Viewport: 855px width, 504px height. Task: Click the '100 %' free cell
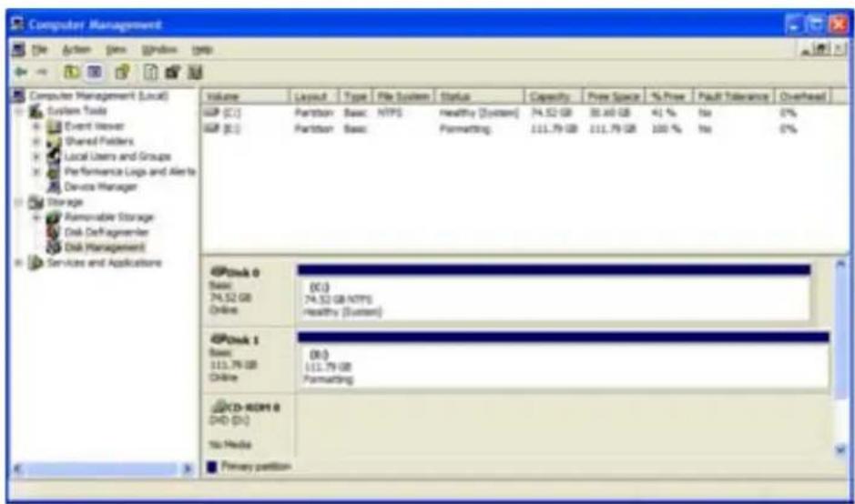pyautogui.click(x=666, y=128)
